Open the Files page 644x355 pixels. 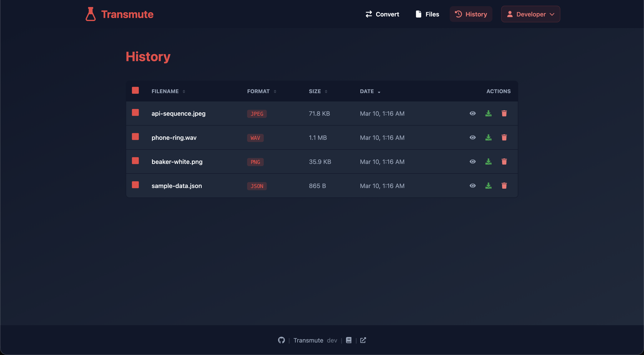[x=427, y=14]
